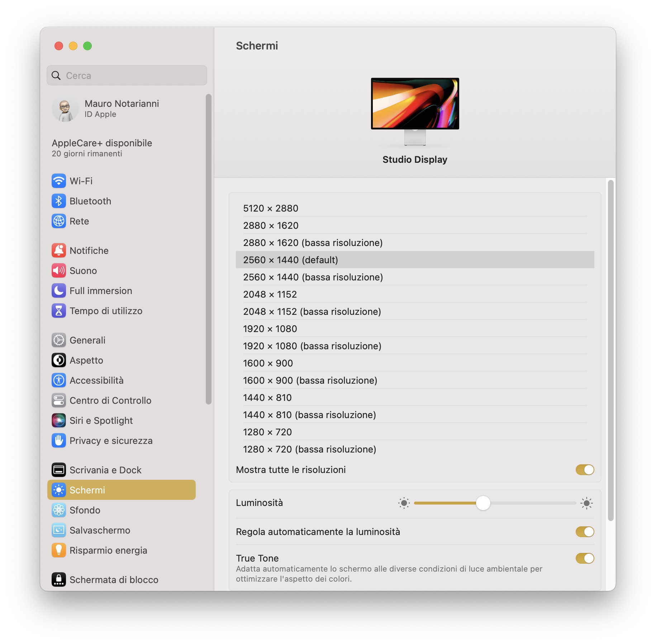The width and height of the screenshot is (656, 644).
Task: Open the Rete globe icon
Action: pos(59,221)
